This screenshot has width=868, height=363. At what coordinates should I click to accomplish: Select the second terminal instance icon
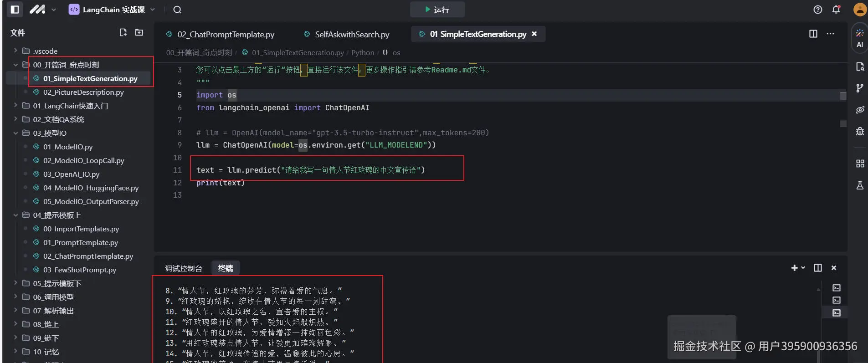[x=837, y=300]
